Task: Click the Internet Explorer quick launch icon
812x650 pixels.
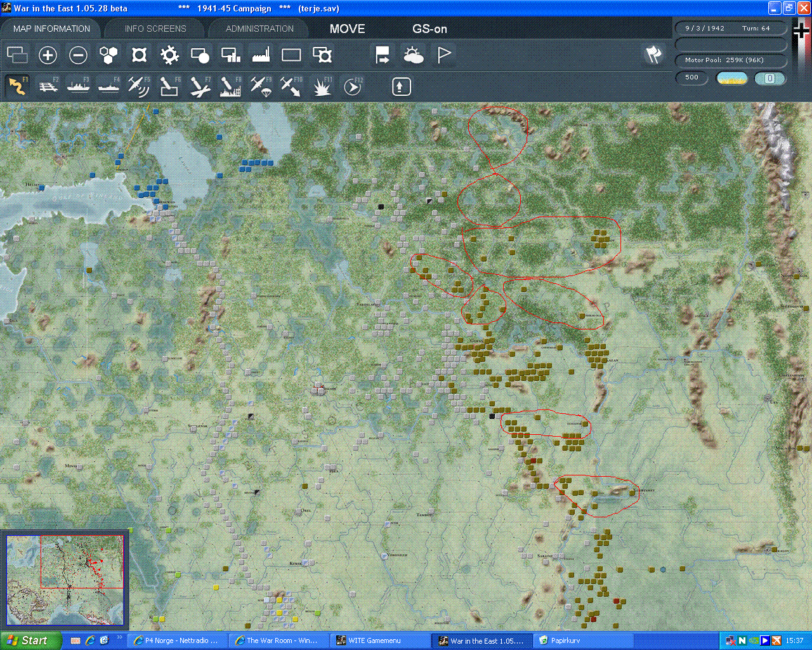Action: 90,640
